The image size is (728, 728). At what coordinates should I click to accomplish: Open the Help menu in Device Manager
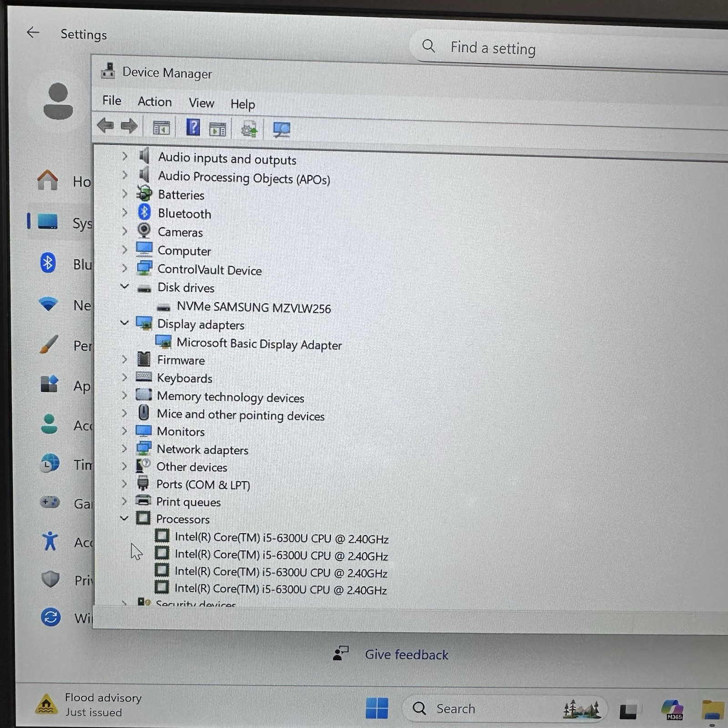pyautogui.click(x=243, y=104)
